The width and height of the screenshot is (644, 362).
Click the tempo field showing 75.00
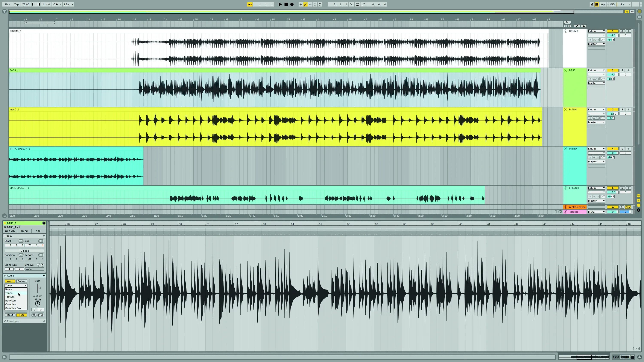[26, 4]
